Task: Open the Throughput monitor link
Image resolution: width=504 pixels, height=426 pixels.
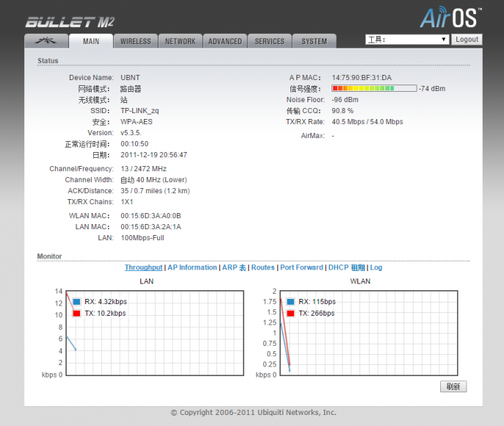Action: [x=143, y=267]
